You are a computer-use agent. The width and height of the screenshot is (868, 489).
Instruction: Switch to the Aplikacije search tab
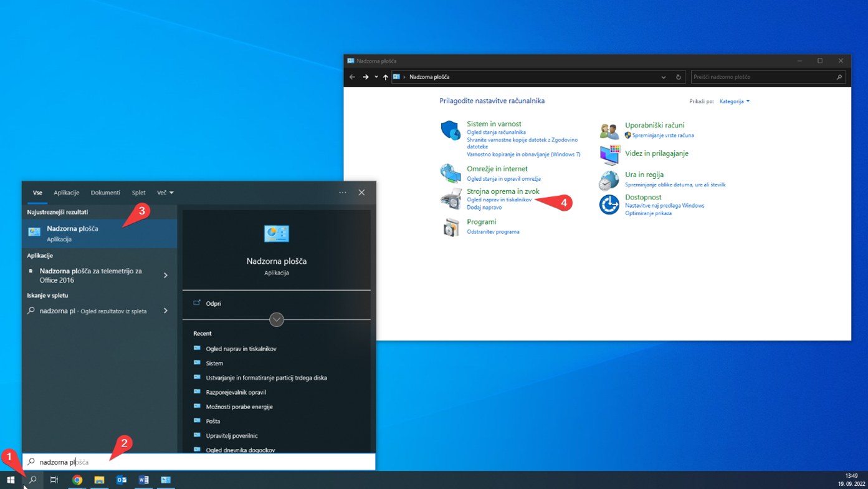pos(66,193)
